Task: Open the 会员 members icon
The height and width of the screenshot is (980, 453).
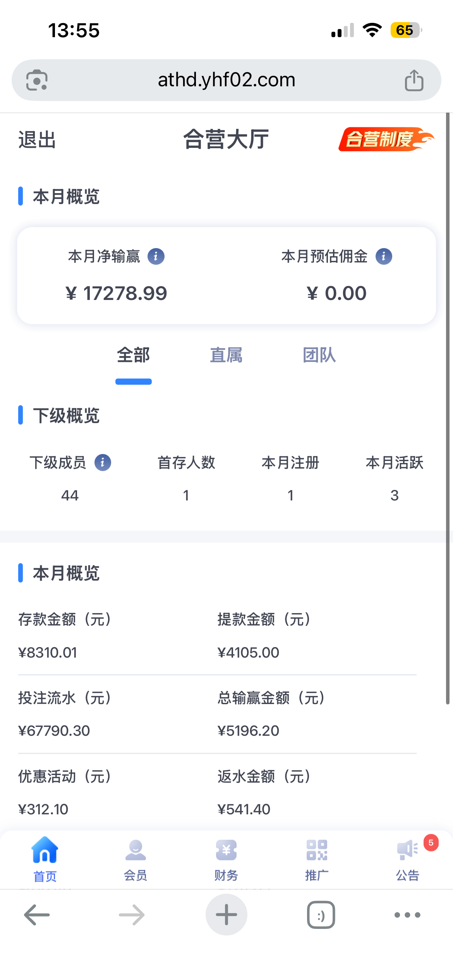Action: tap(136, 851)
